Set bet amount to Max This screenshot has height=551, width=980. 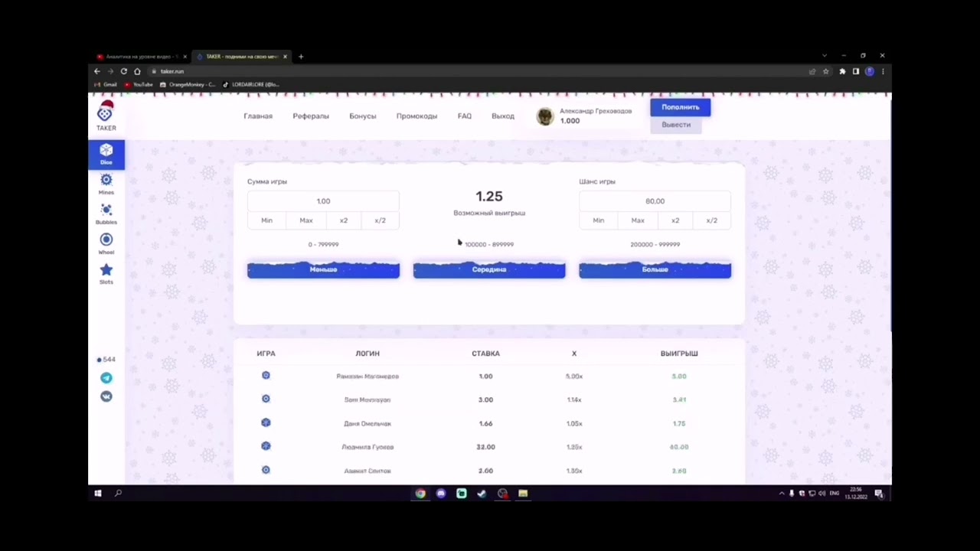pyautogui.click(x=306, y=220)
